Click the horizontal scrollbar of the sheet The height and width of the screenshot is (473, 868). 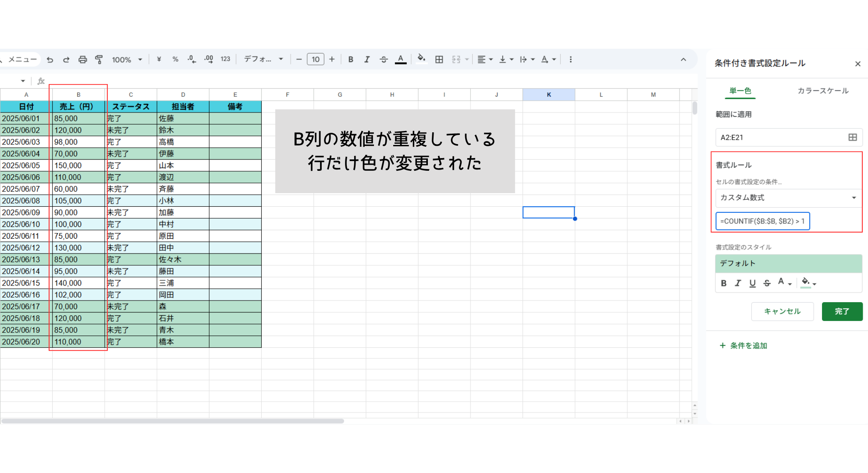coord(173,421)
